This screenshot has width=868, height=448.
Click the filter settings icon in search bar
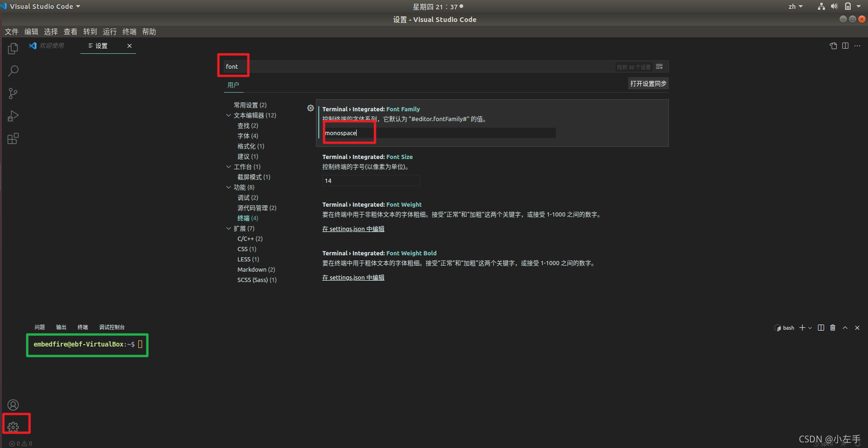pos(660,67)
